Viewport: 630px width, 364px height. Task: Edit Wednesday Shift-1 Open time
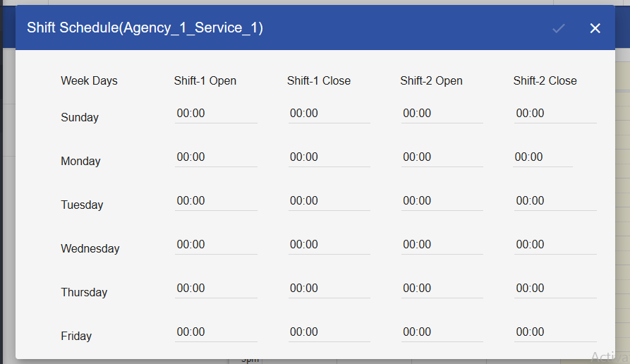click(216, 245)
